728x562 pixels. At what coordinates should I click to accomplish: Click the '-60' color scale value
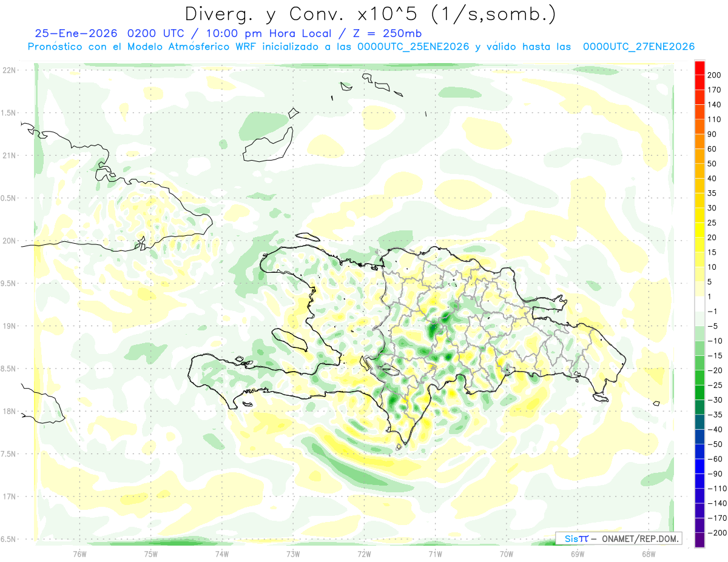pyautogui.click(x=714, y=459)
